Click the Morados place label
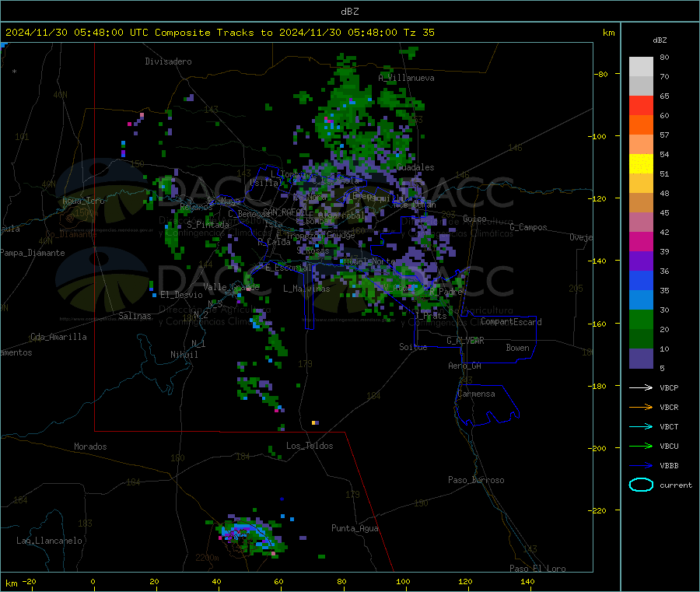 click(x=90, y=447)
